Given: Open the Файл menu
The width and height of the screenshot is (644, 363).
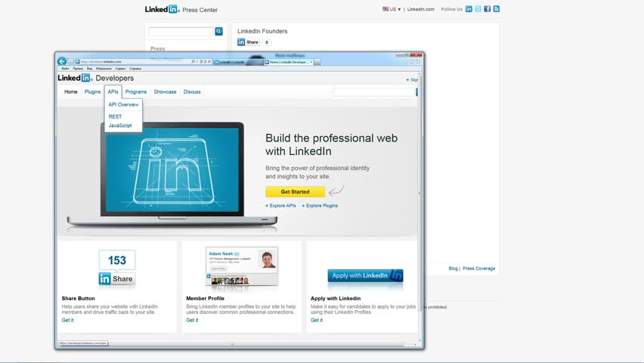Looking at the screenshot, I should coord(65,69).
